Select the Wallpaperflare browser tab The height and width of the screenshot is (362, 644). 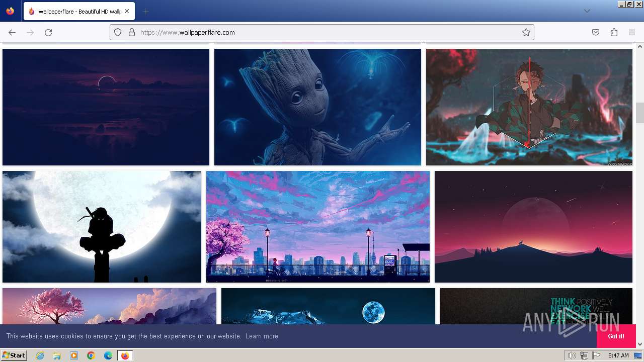79,11
